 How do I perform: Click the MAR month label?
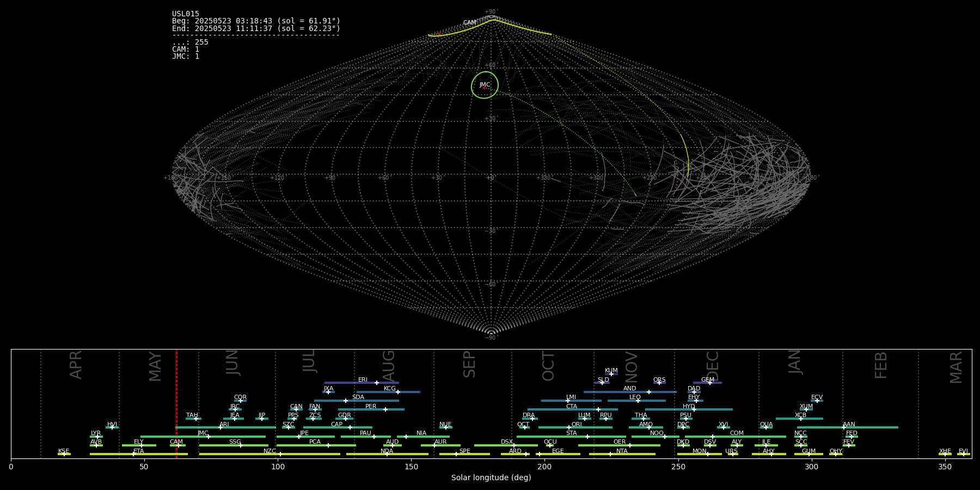pyautogui.click(x=956, y=367)
